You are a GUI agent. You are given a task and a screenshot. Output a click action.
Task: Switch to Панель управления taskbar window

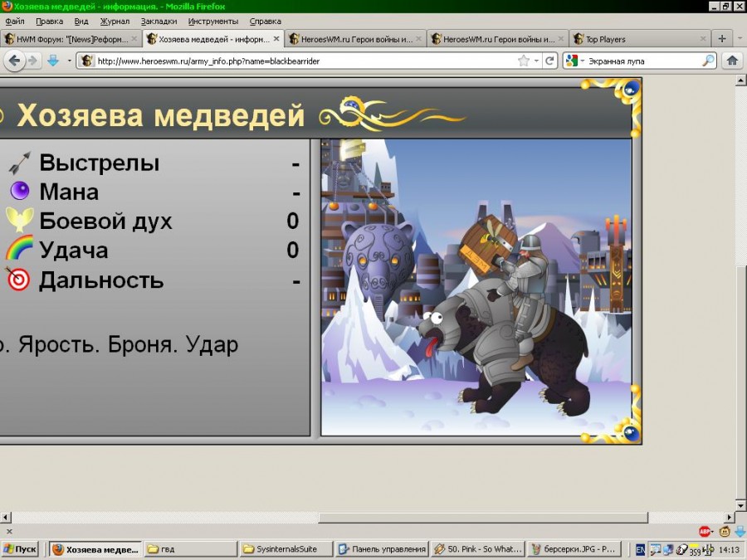pyautogui.click(x=383, y=549)
